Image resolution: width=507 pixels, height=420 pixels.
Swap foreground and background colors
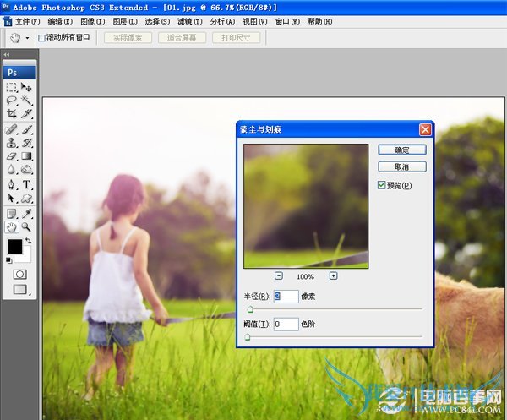tap(29, 241)
